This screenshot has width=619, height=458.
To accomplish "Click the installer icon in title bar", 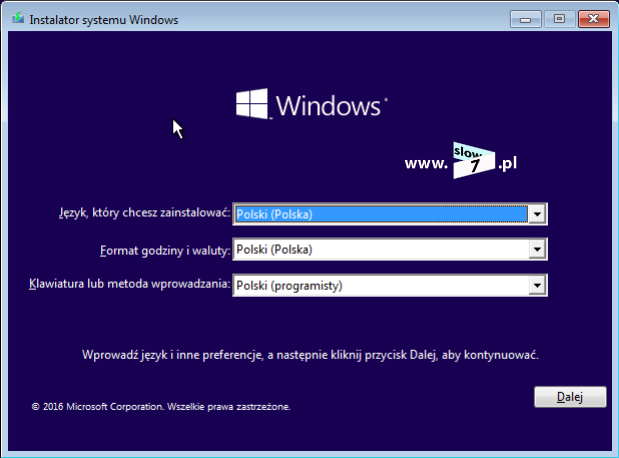I will tap(18, 19).
